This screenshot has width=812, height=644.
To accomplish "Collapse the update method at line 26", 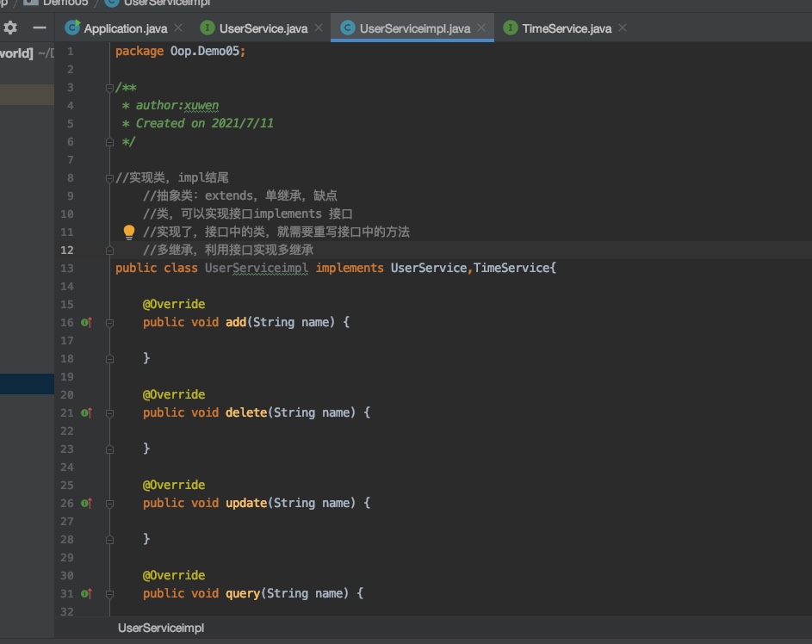I will [x=109, y=503].
